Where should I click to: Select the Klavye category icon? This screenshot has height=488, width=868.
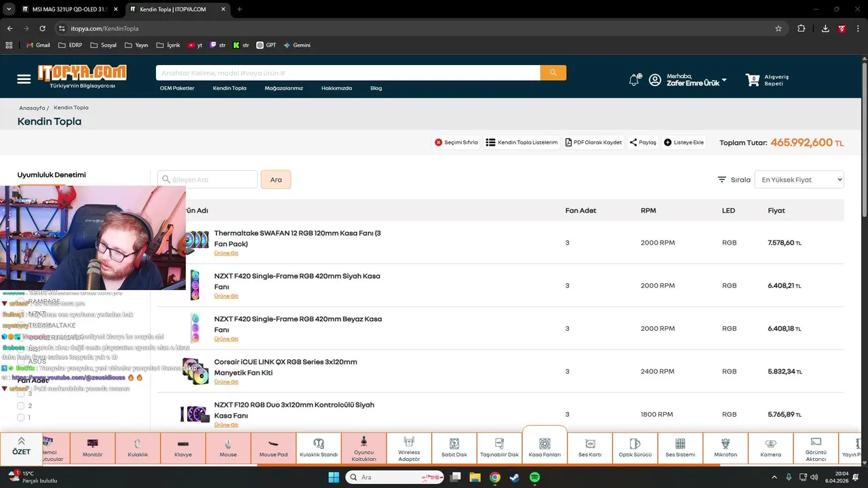[x=183, y=443]
